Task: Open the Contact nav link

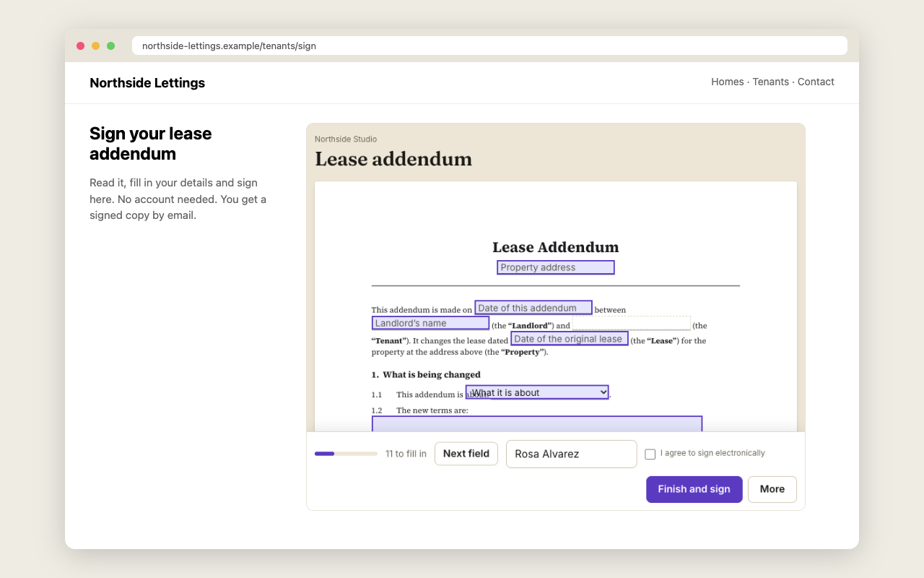Action: coord(816,82)
